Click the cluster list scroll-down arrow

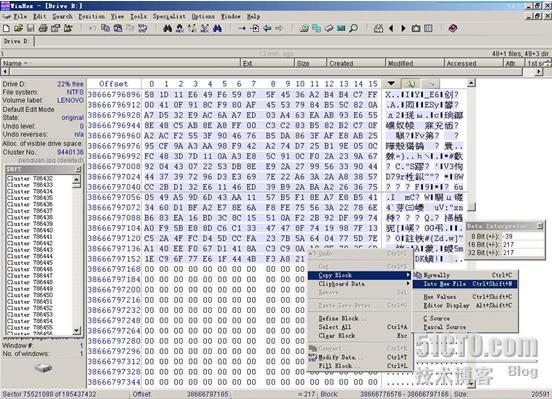click(x=77, y=331)
